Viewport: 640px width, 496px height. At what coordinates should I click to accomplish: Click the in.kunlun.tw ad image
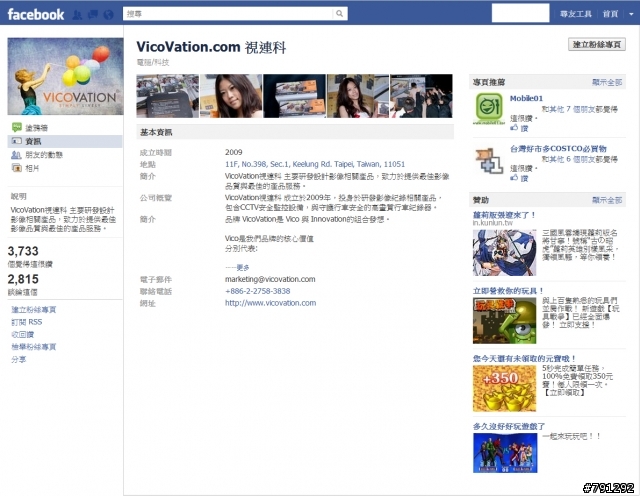pos(504,253)
